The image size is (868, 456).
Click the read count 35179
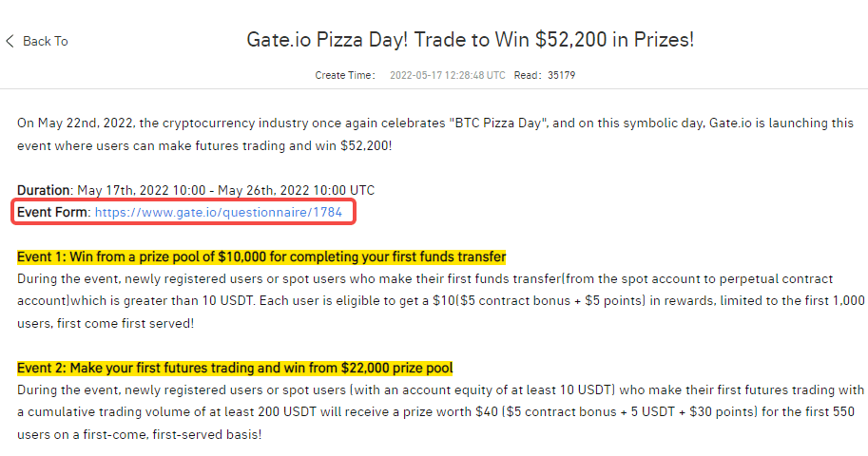(561, 75)
